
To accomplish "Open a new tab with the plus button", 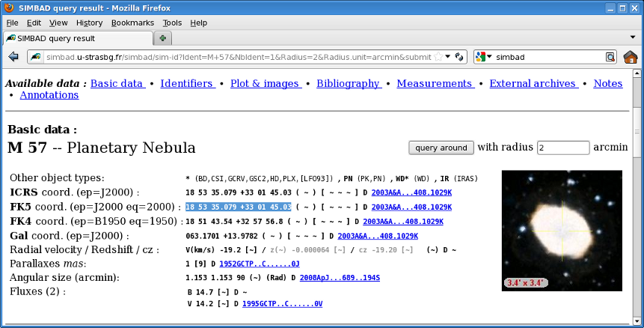I will 162,37.
